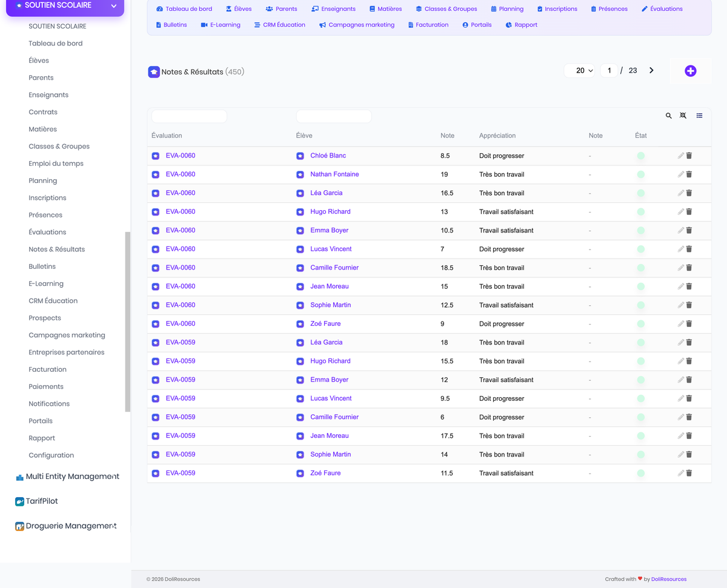The width and height of the screenshot is (727, 588).
Task: Sort by the Appréciation column header
Action: 497,136
